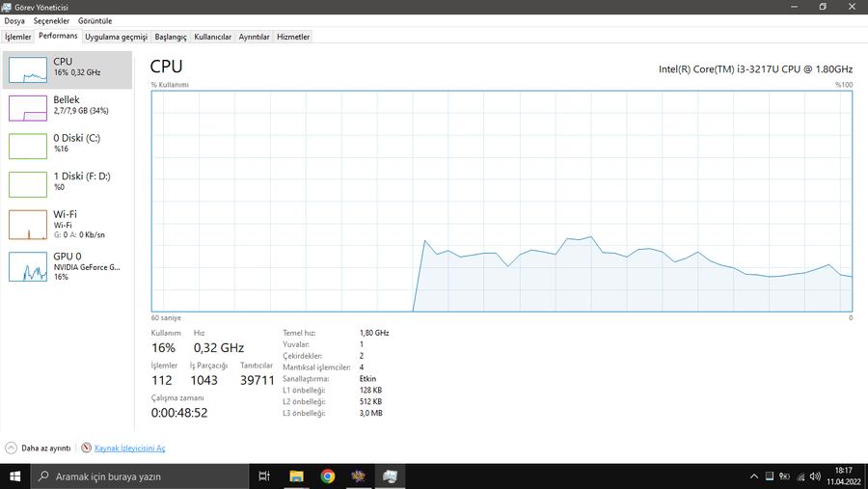Click the taskbar search box

(139, 476)
